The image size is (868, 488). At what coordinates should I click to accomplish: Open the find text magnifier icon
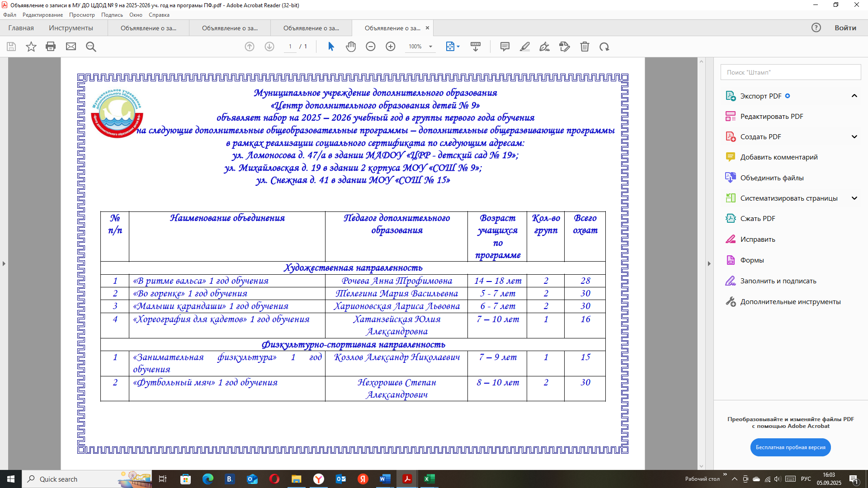tap(91, 47)
